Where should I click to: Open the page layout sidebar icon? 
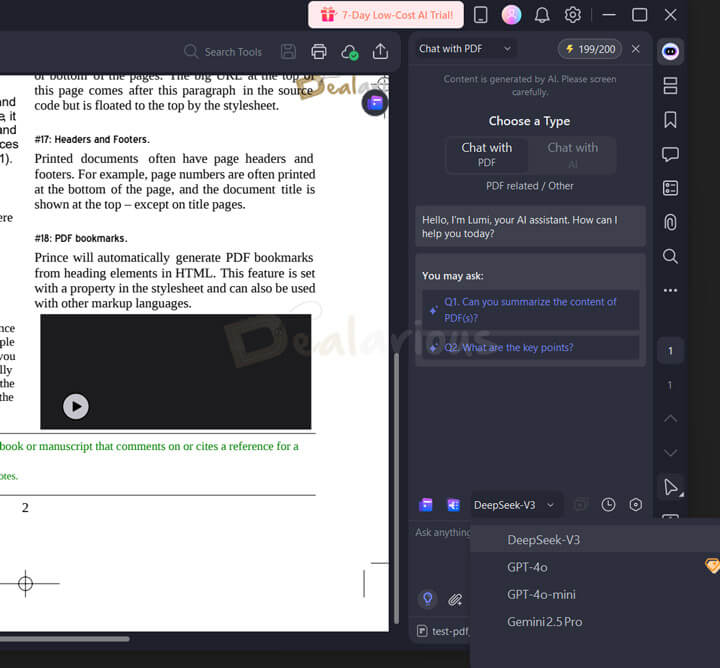pyautogui.click(x=670, y=86)
